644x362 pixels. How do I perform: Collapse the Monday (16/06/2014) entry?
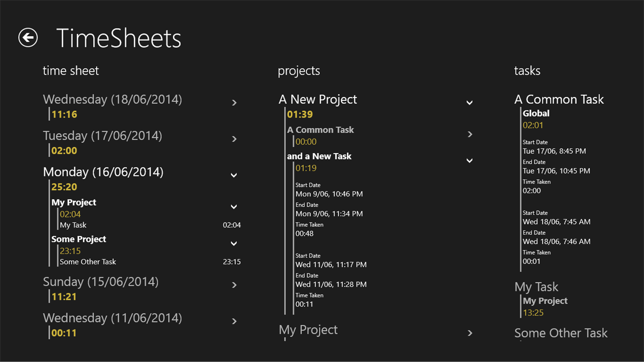point(233,175)
